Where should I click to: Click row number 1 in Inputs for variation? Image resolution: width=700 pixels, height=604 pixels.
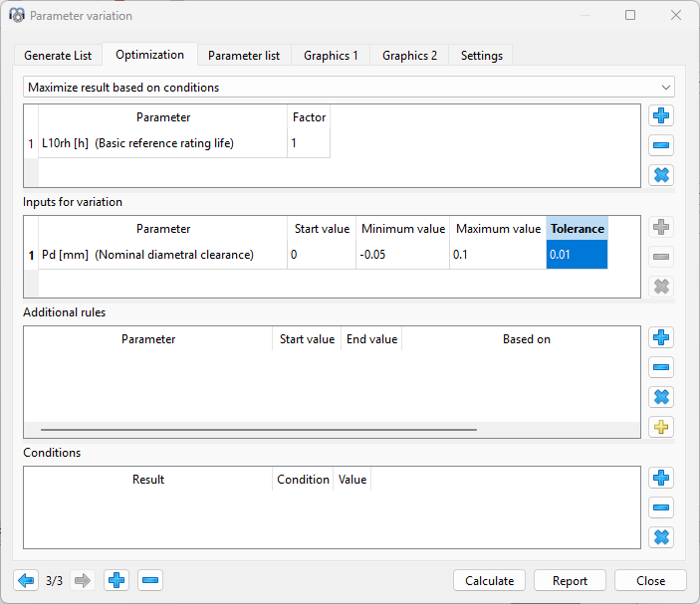31,255
